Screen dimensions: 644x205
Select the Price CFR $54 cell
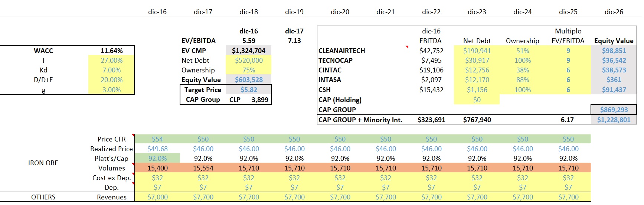click(x=157, y=139)
